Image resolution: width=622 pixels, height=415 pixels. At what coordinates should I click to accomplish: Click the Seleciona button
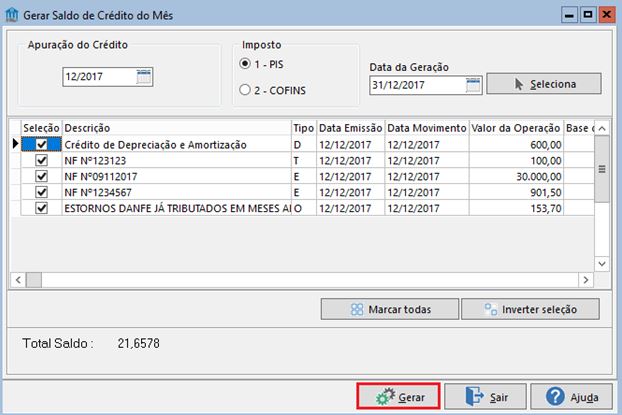[x=544, y=83]
